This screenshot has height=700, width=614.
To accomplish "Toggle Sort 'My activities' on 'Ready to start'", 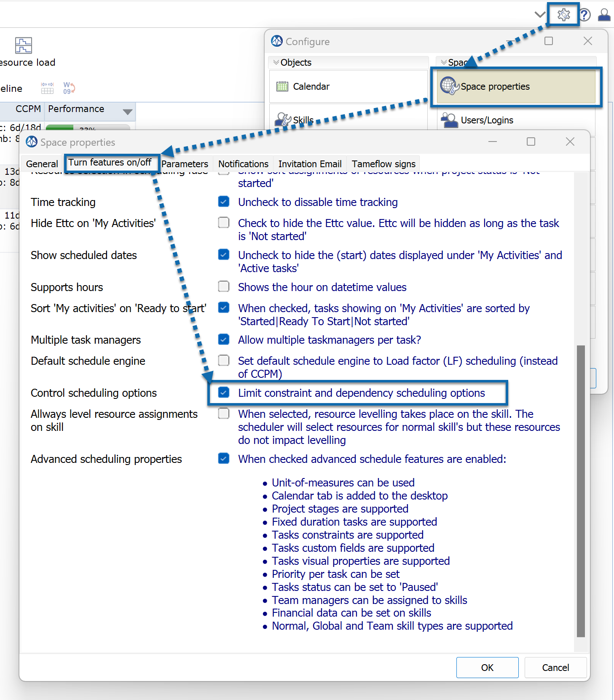I will pos(224,307).
